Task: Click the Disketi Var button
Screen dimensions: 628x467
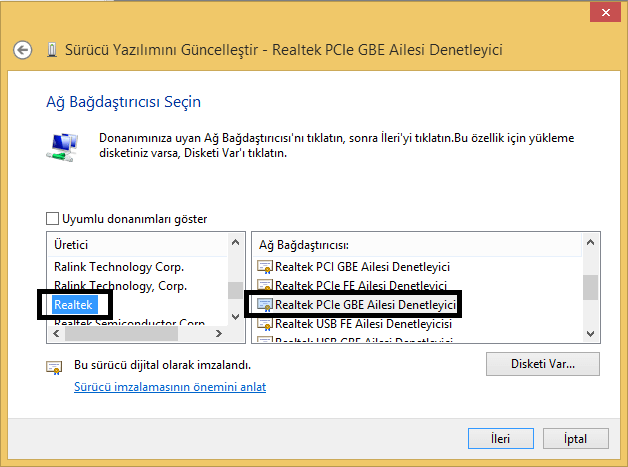Action: pyautogui.click(x=543, y=363)
